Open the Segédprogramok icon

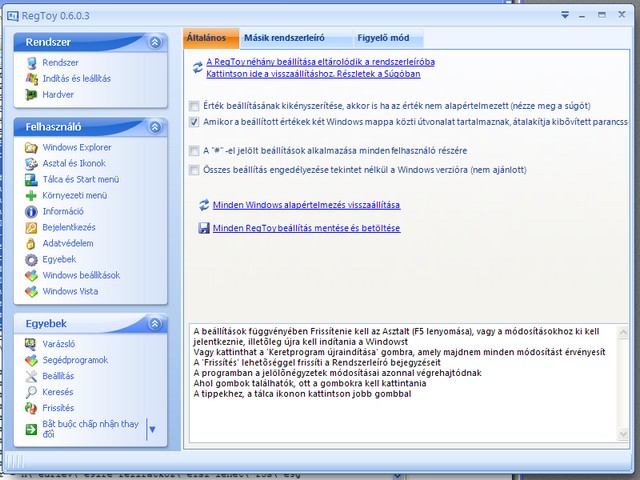31,360
